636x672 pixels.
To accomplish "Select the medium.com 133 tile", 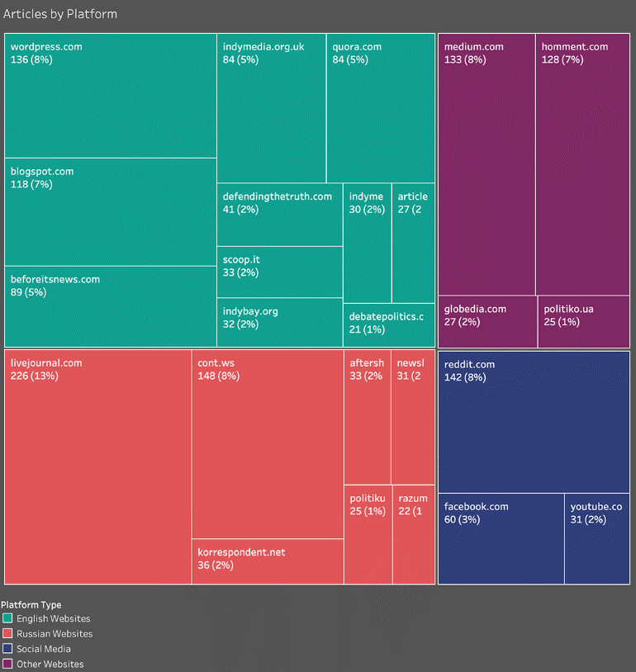I will pos(486,165).
